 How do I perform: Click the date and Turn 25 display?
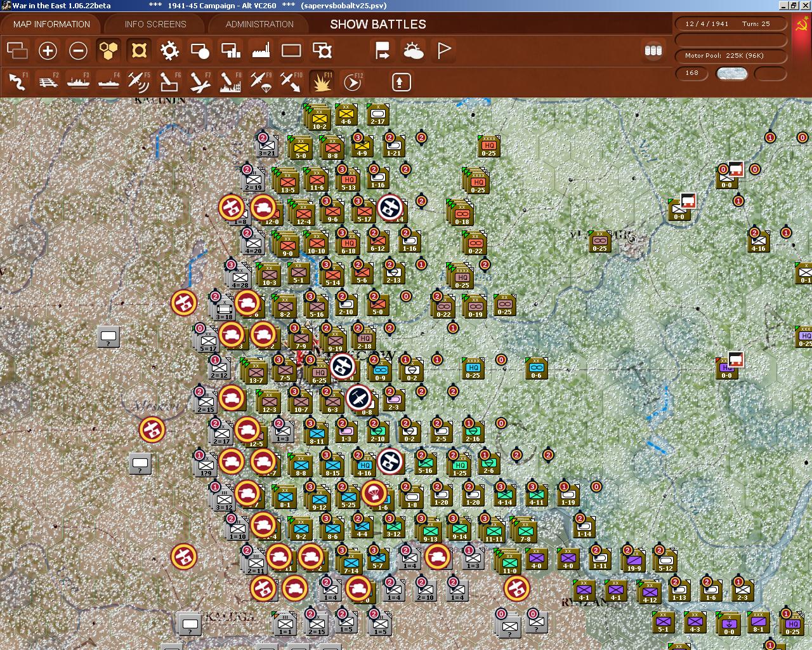(x=730, y=24)
